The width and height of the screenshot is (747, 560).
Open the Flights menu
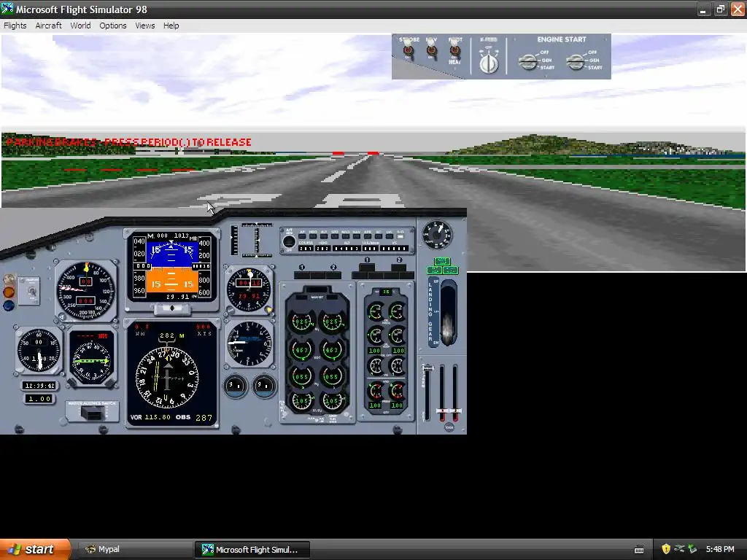pos(15,26)
